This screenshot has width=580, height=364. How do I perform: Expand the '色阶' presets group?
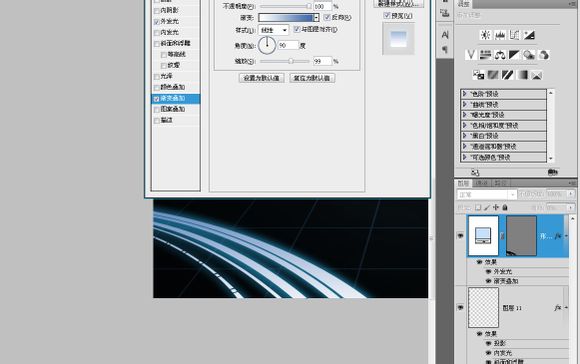tap(465, 94)
